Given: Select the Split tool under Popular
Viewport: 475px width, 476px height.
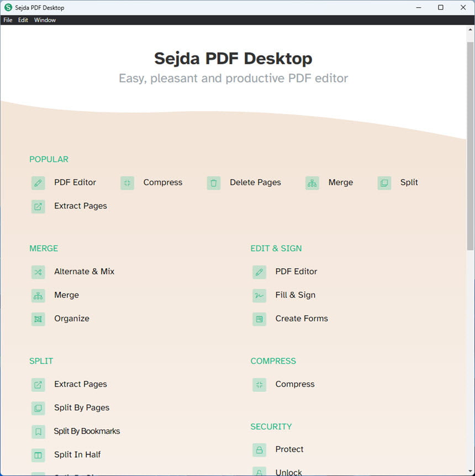Looking at the screenshot, I should click(409, 182).
